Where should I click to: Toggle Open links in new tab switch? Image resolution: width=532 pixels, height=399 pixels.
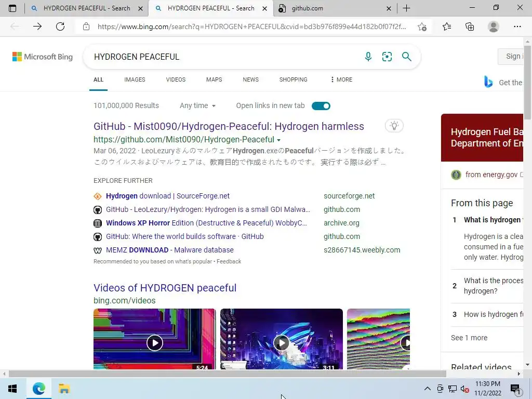[x=321, y=106]
